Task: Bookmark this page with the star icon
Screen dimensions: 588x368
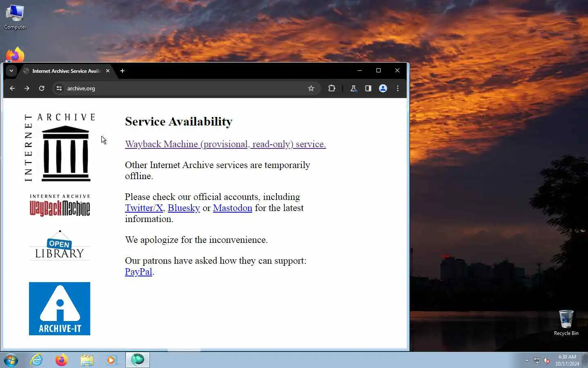Action: click(311, 88)
